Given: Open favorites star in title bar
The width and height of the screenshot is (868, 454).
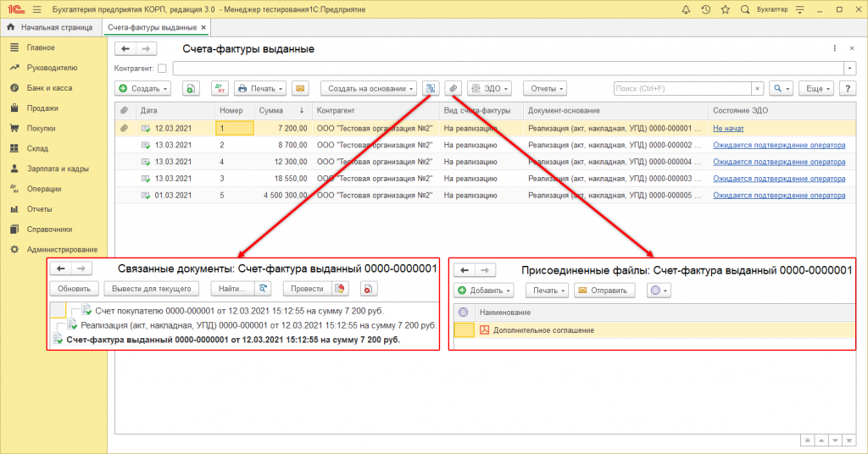Looking at the screenshot, I should 726,9.
